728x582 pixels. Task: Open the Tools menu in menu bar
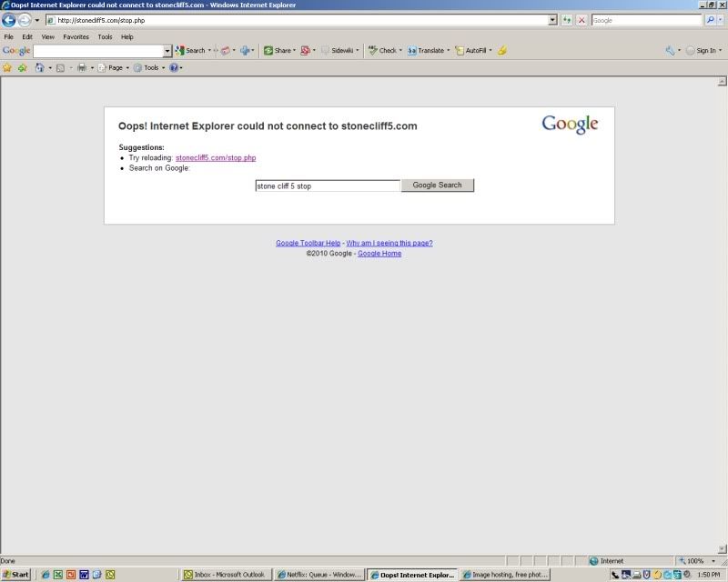[105, 36]
